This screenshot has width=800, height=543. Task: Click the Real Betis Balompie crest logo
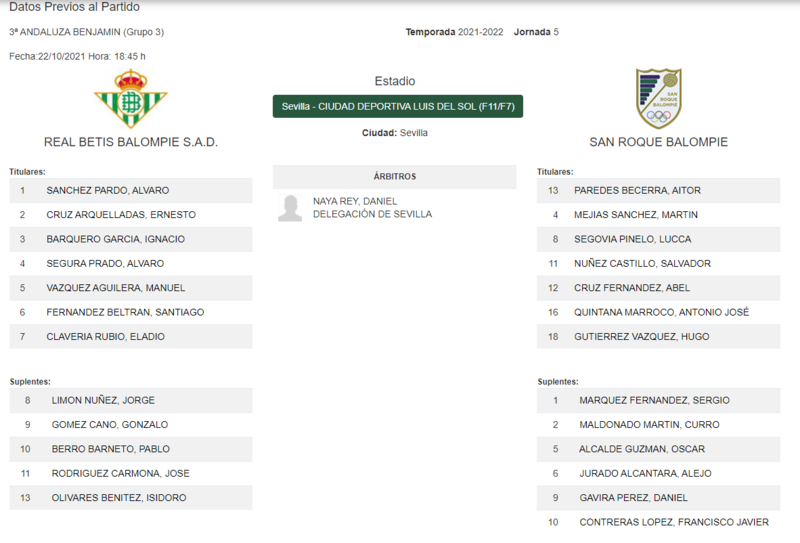[131, 98]
